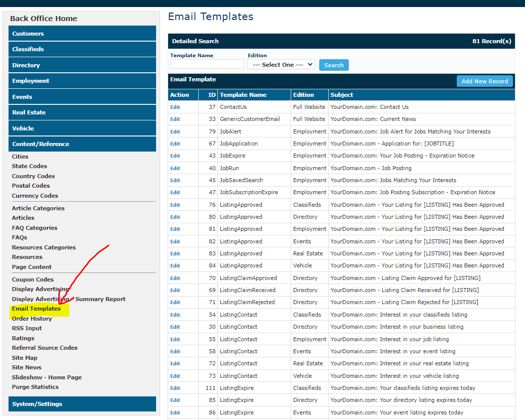Edit the JobSavedSearch template row
525x420 pixels.
(175, 180)
